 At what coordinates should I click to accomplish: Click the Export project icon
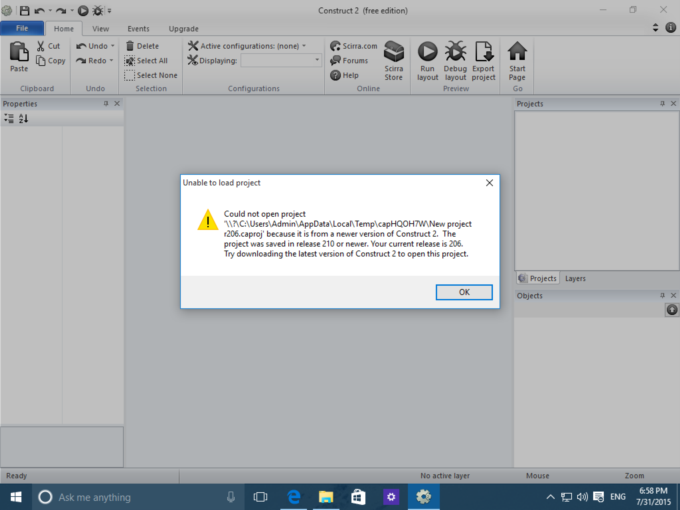tap(484, 51)
